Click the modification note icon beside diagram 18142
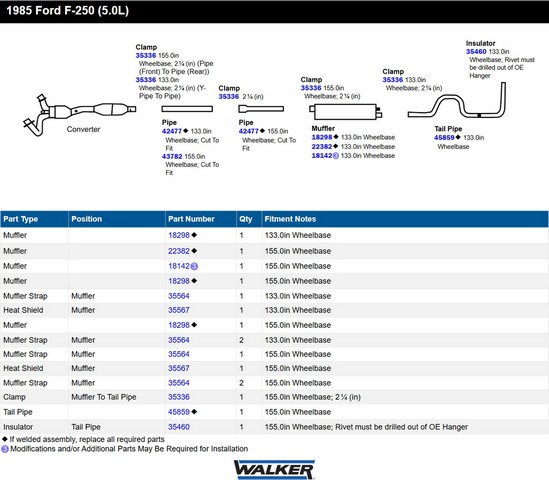The image size is (549, 480). pos(335,156)
